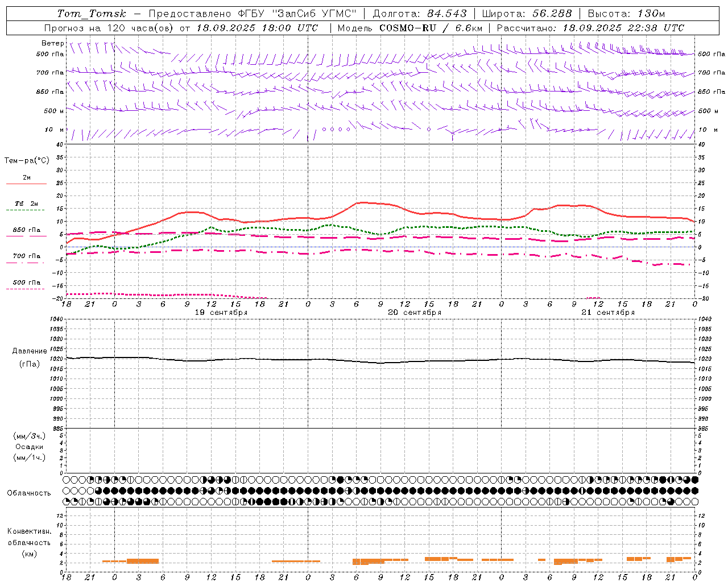This screenshot has height=582, width=728.
Task: Click the Высота: 130м value
Action: click(x=626, y=14)
